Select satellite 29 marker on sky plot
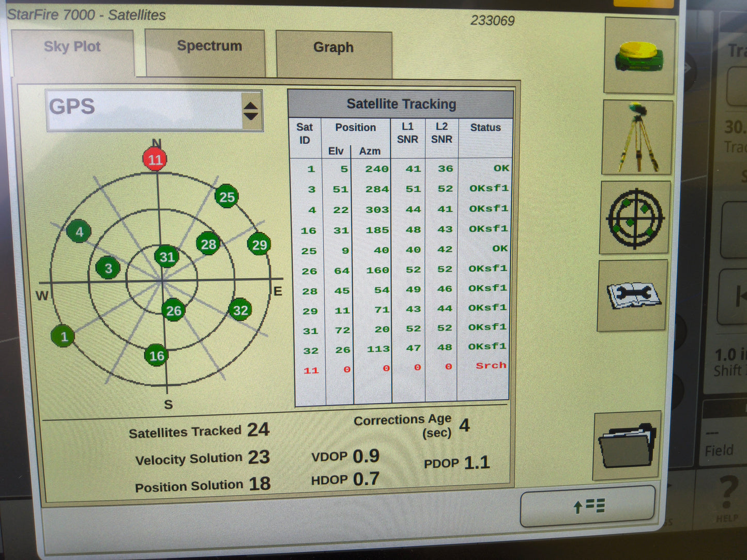This screenshot has width=747, height=560. [259, 244]
